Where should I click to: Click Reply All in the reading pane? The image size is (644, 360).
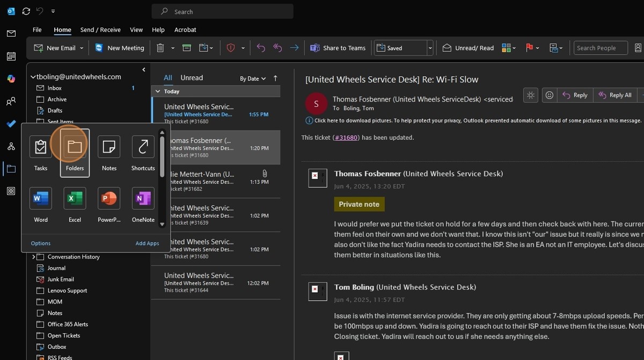pyautogui.click(x=615, y=95)
